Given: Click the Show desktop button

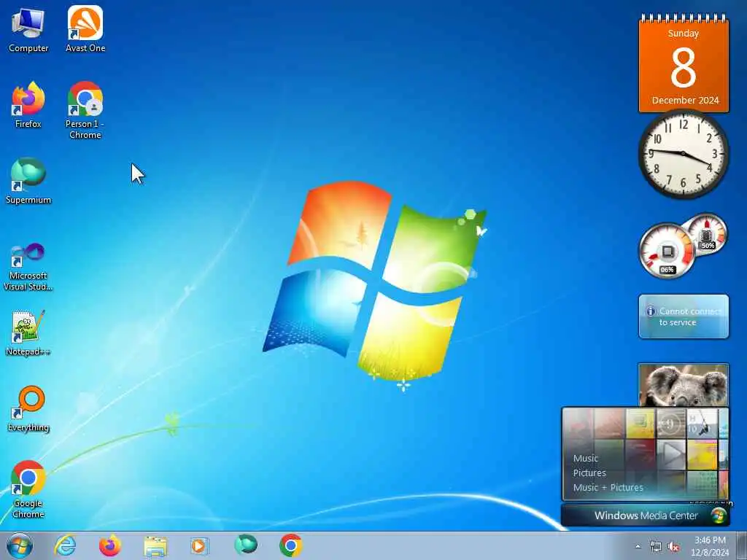Looking at the screenshot, I should 742,545.
